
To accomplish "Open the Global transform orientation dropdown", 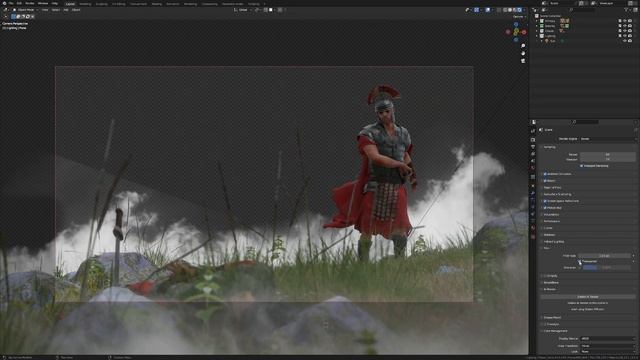I will pyautogui.click(x=243, y=10).
